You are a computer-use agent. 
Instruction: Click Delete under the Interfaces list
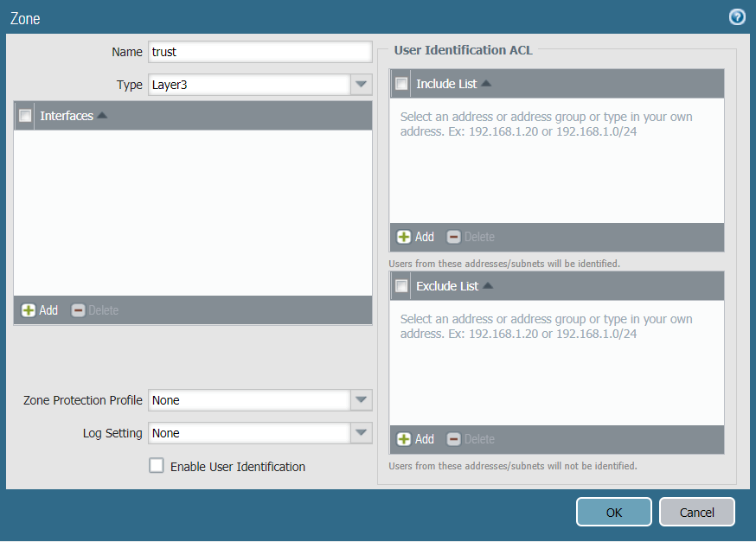[95, 310]
